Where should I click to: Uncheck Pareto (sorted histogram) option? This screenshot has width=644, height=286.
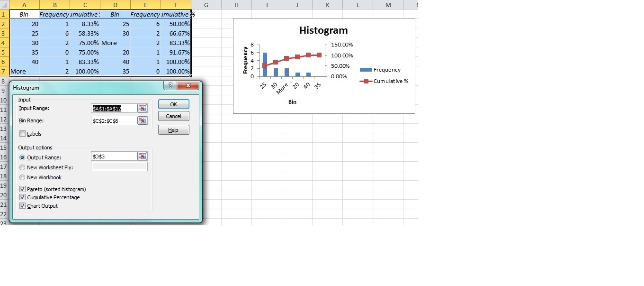pos(23,189)
